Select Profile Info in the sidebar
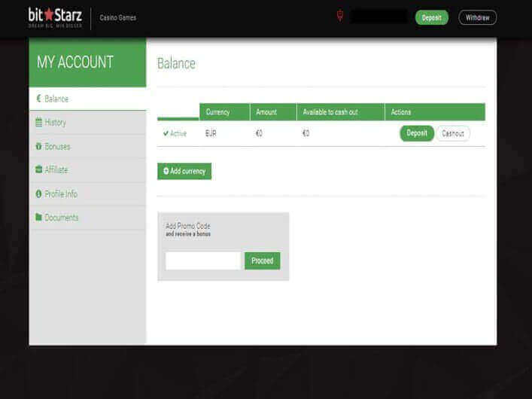Screen dimensions: 532x399 click(x=60, y=194)
